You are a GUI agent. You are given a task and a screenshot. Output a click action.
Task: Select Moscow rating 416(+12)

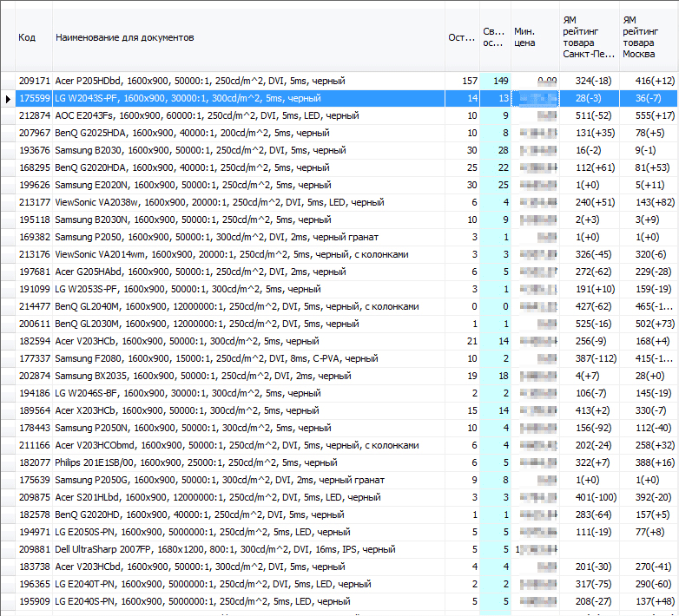(x=649, y=81)
